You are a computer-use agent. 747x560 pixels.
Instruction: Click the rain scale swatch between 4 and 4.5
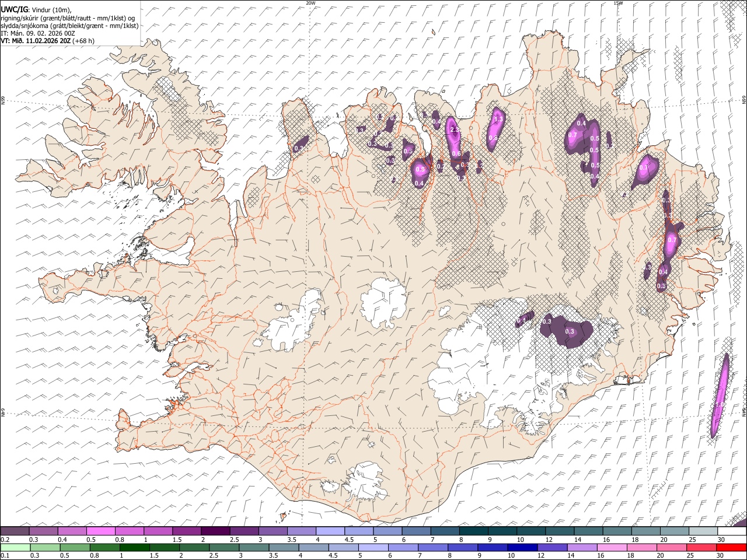314,547
